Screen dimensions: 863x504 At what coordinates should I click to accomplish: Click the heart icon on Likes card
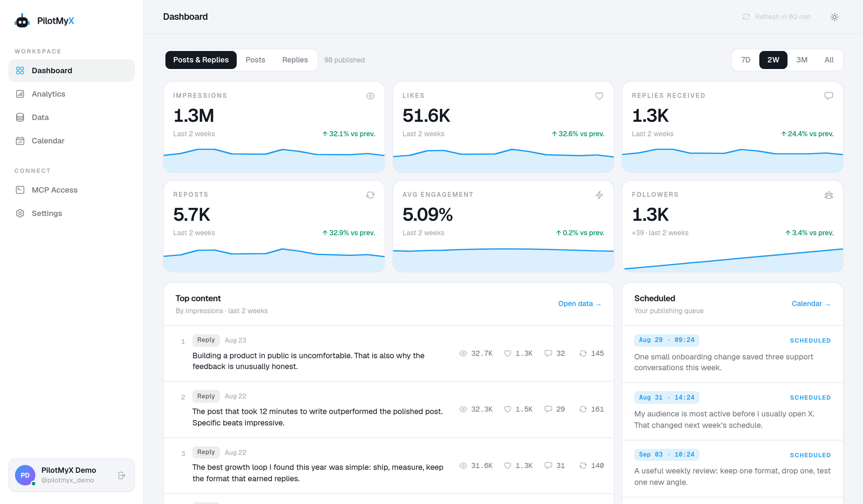pyautogui.click(x=599, y=96)
